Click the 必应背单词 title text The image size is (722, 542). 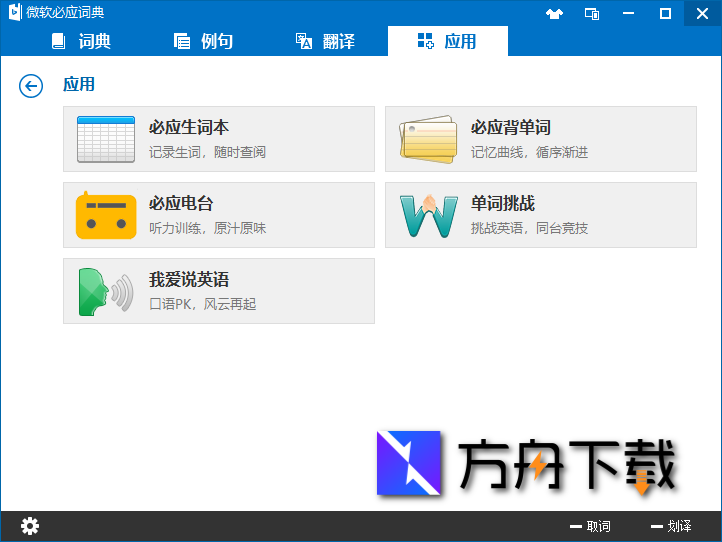click(x=511, y=128)
